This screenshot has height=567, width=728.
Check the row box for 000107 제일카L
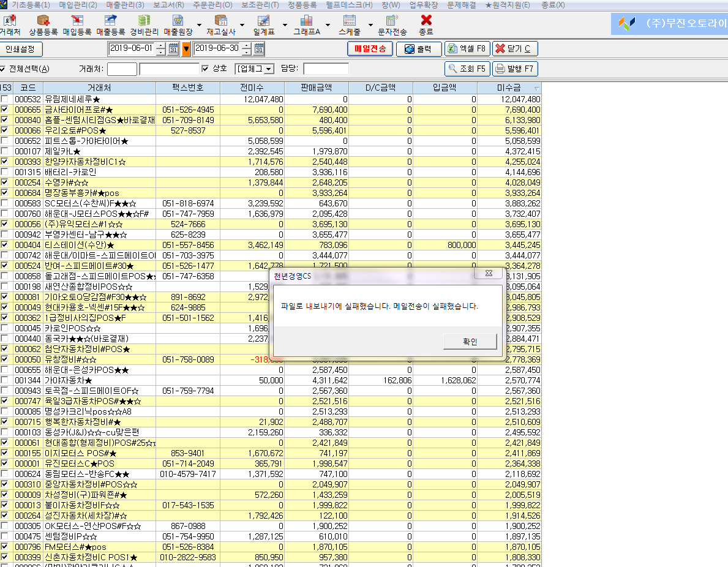click(5, 151)
